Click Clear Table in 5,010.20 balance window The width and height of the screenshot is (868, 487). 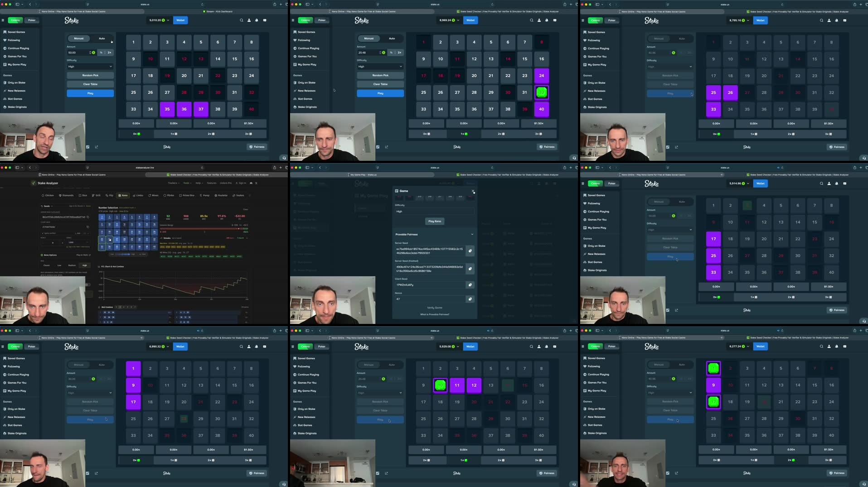(90, 84)
